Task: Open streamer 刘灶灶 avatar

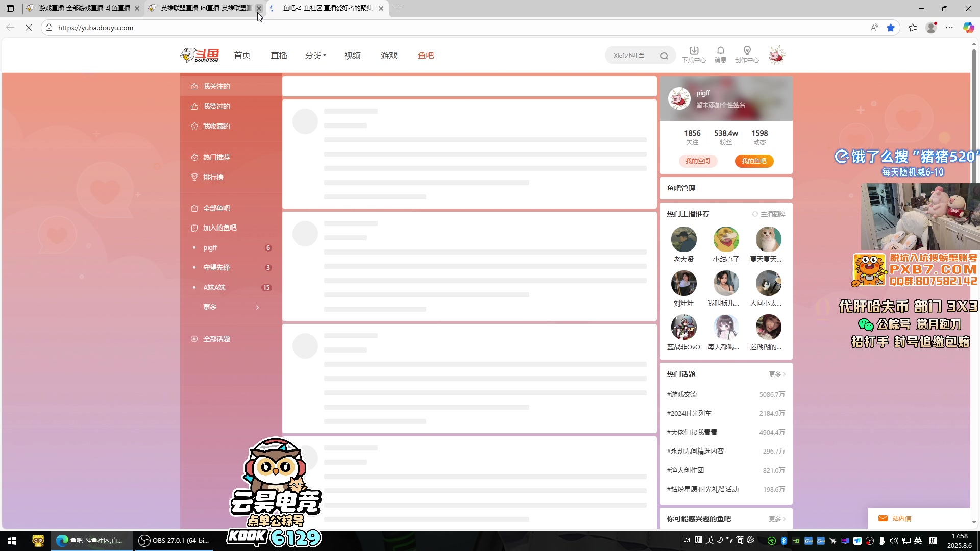Action: [x=683, y=283]
